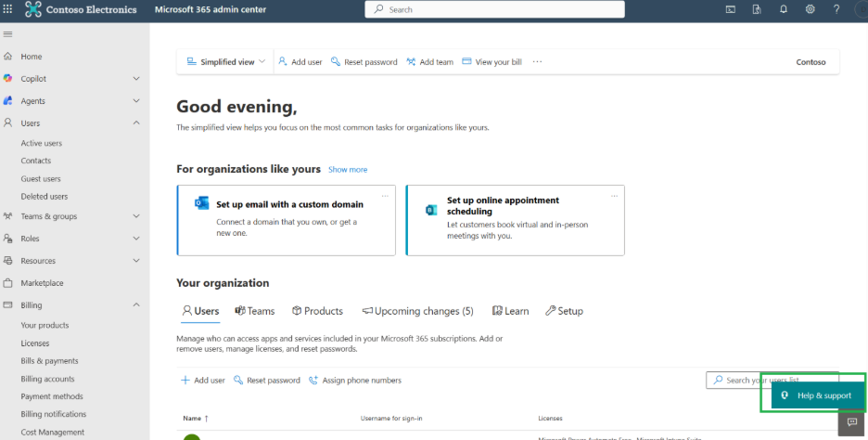Expand the Copilot navigation section

(x=136, y=79)
